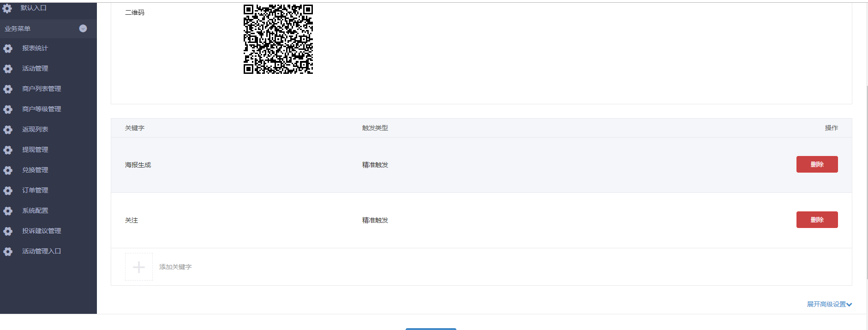Click the 业务菜单 header label
Image resolution: width=868 pixels, height=330 pixels.
point(18,29)
